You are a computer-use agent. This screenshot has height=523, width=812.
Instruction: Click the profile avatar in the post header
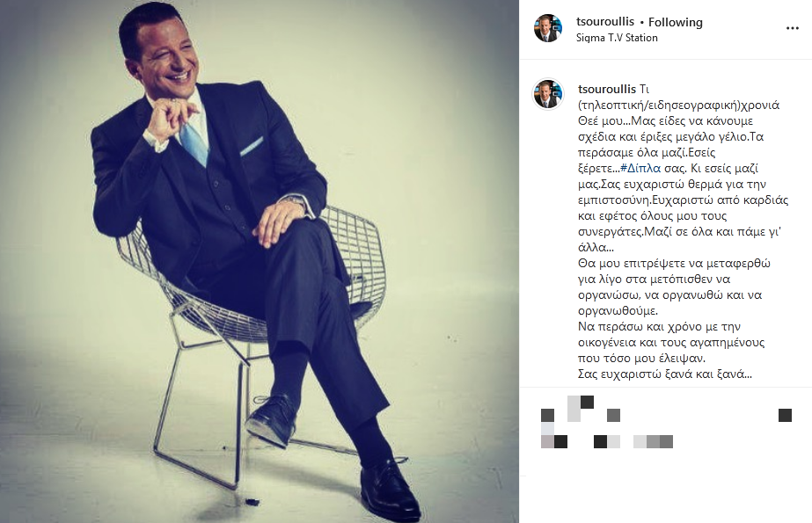[548, 28]
